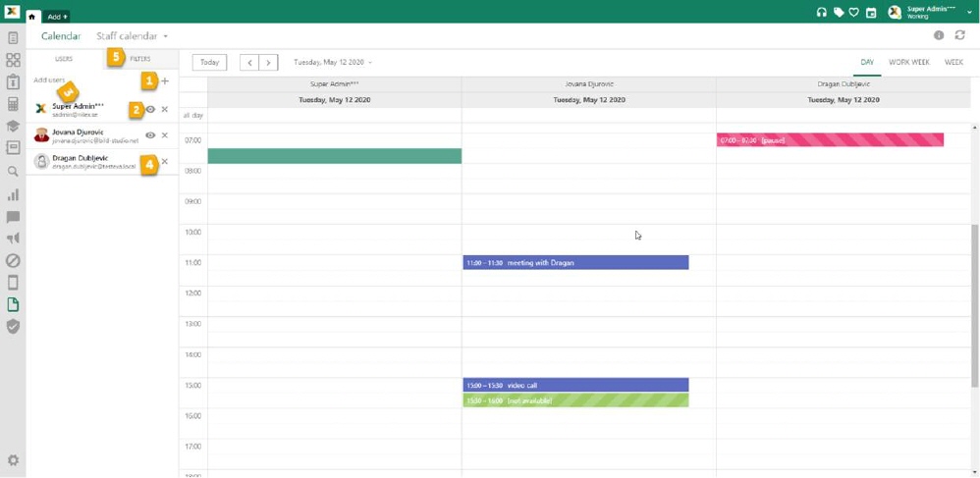Remove Dragan Dubljevic from user list
Screen dimensions: 980x478
pyautogui.click(x=165, y=162)
